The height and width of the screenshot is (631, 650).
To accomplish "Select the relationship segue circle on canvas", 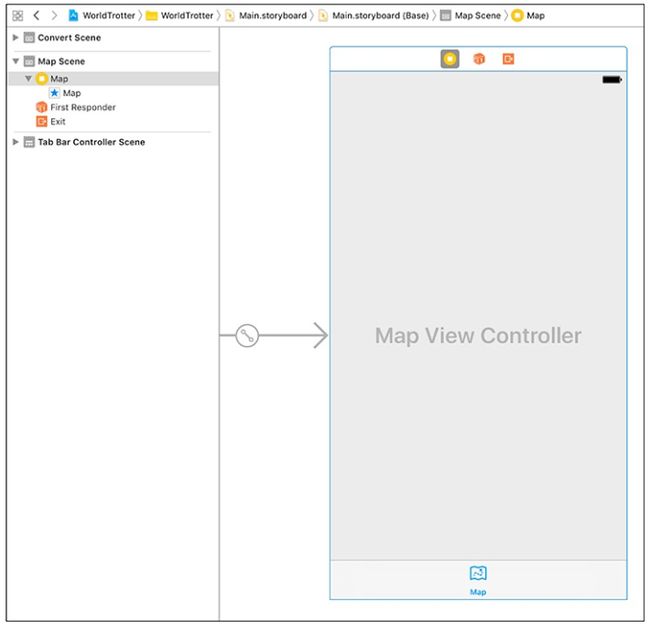I will point(247,335).
